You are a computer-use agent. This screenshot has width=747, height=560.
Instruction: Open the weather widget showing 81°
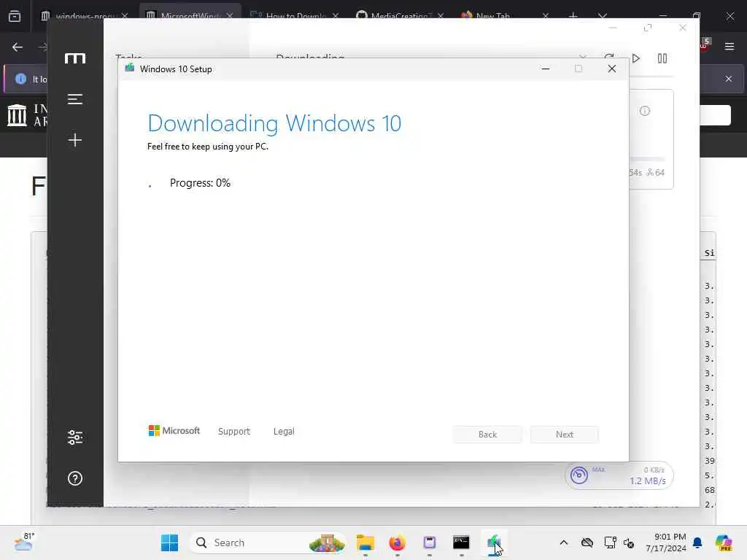point(23,542)
